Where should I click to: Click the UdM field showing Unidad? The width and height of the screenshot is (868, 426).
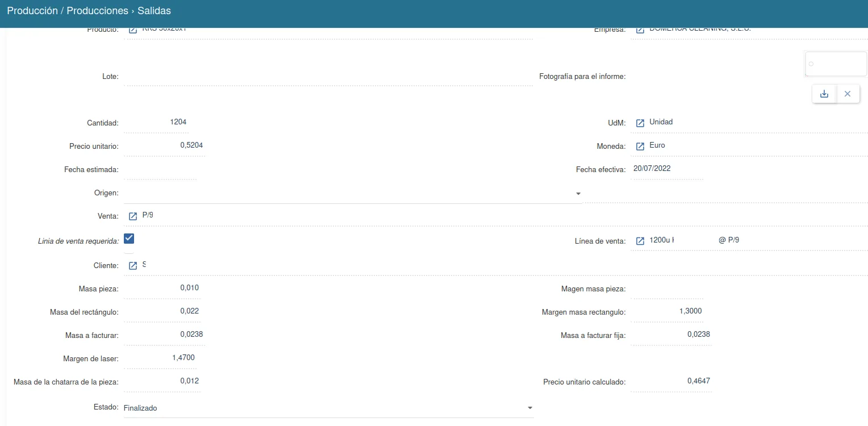[749, 123]
